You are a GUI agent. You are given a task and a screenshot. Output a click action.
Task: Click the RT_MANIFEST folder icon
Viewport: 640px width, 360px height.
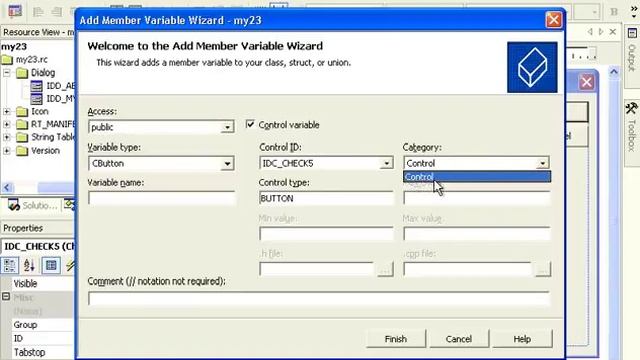(22, 124)
